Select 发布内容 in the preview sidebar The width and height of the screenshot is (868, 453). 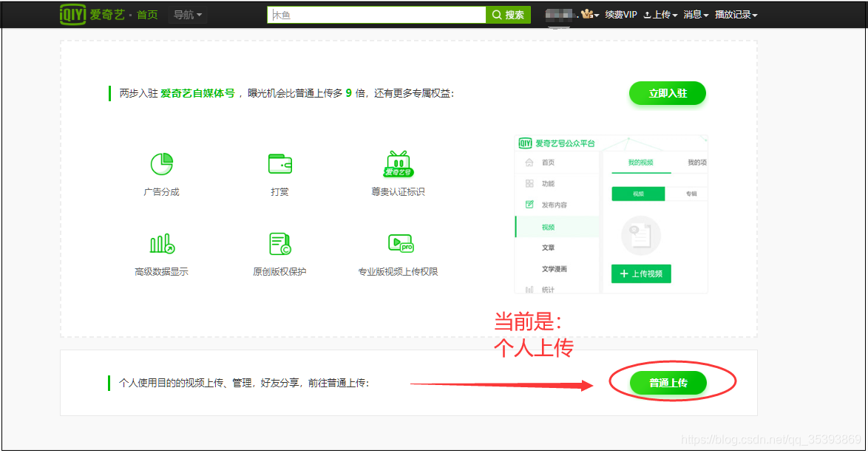tap(554, 205)
